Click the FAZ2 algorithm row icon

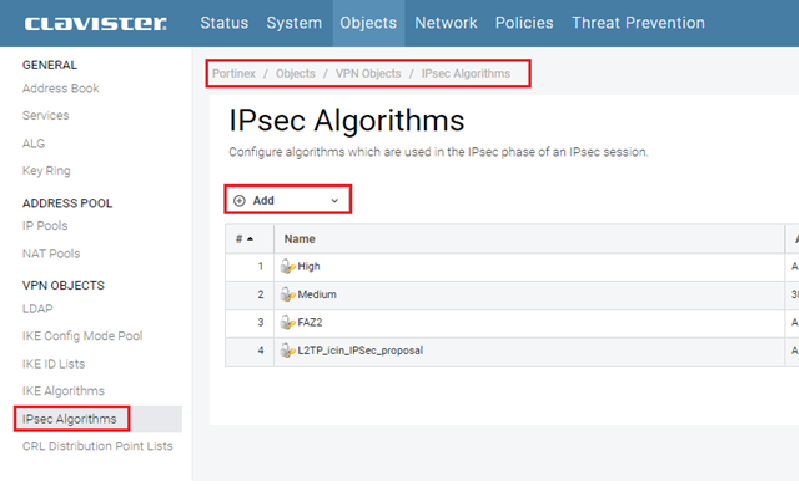click(290, 323)
